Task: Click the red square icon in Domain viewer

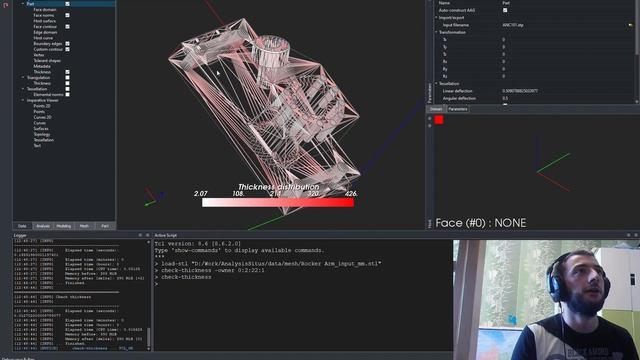Action: (x=439, y=120)
